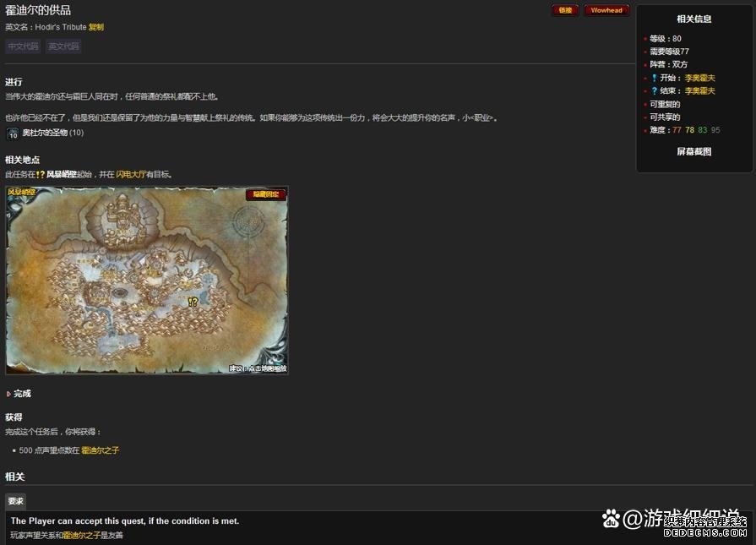The width and height of the screenshot is (756, 545).
Task: Click the quest start exclamation icon in sidebar
Action: point(654,78)
